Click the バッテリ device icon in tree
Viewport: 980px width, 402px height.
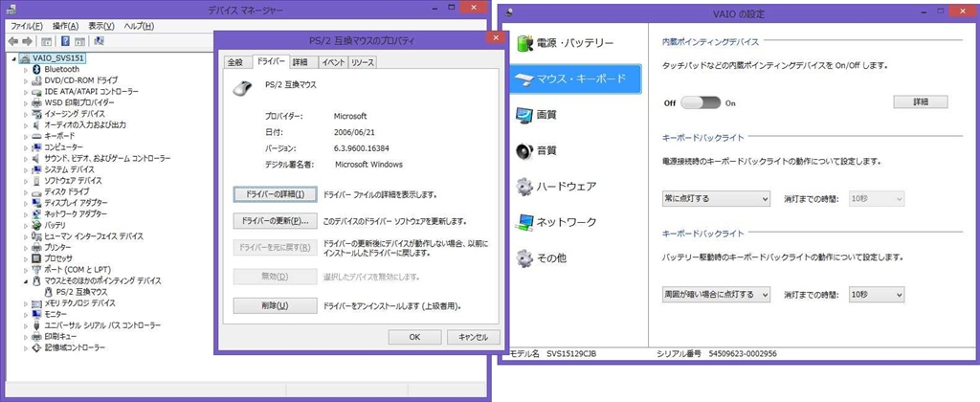click(37, 225)
